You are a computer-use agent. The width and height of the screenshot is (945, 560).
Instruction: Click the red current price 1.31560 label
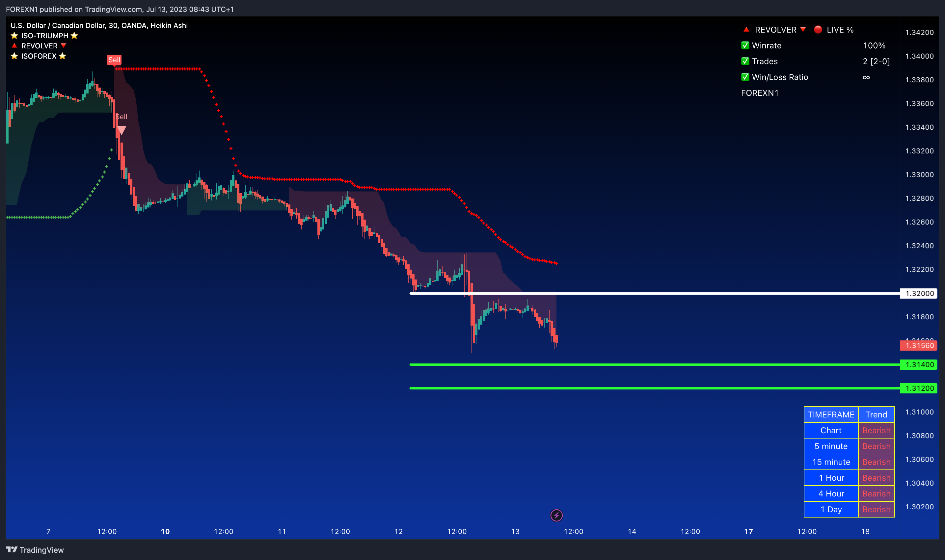(919, 345)
